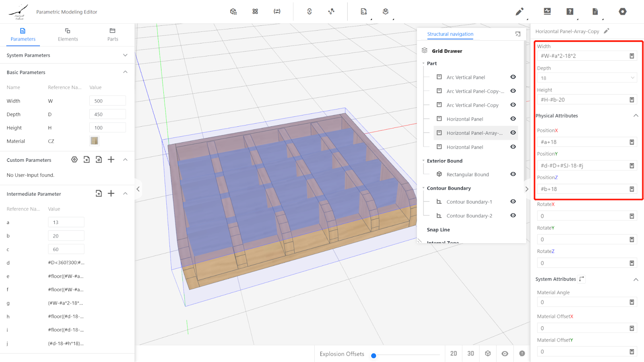Toggle visibility of Rectangular Bound
This screenshot has height=362, width=644.
click(513, 174)
